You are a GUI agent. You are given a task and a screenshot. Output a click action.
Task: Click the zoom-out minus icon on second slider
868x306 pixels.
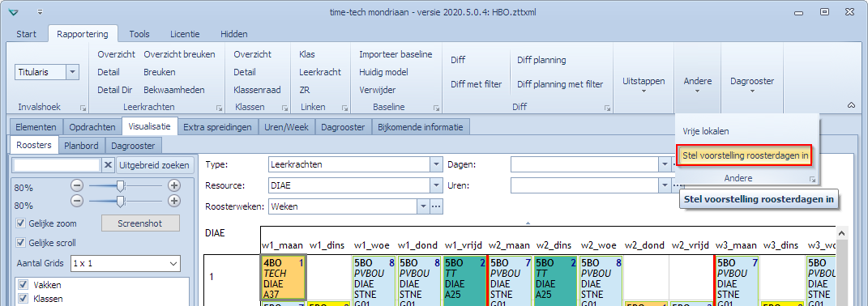[x=77, y=201]
